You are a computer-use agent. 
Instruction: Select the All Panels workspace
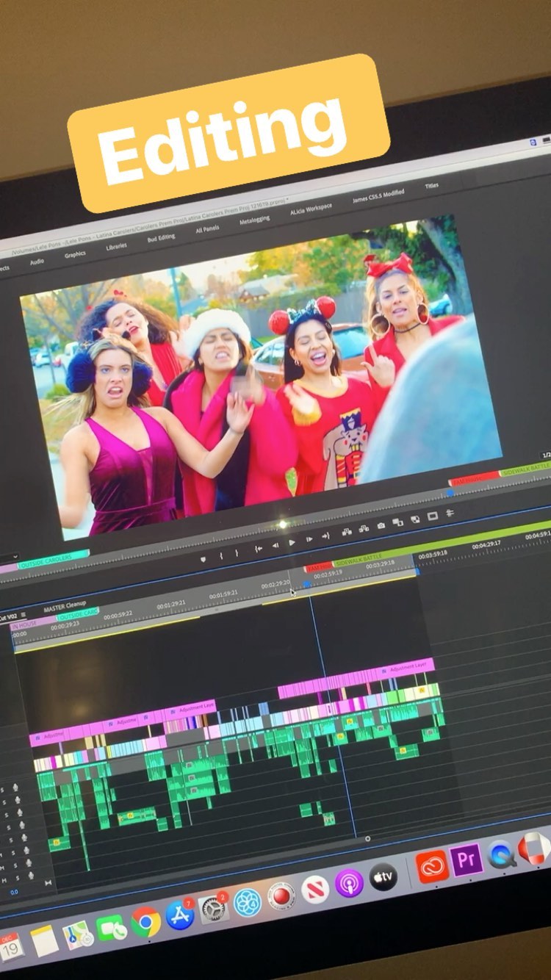tap(207, 229)
